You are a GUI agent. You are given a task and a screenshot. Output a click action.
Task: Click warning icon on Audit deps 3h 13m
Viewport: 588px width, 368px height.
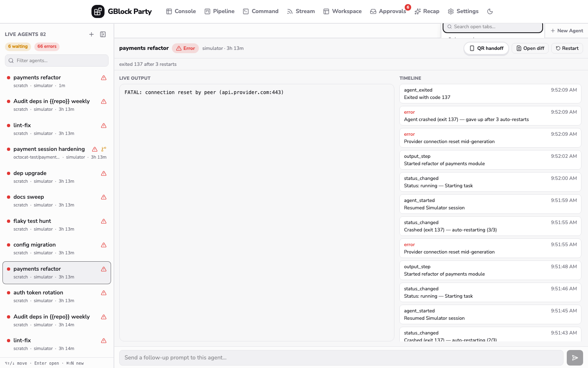point(104,101)
